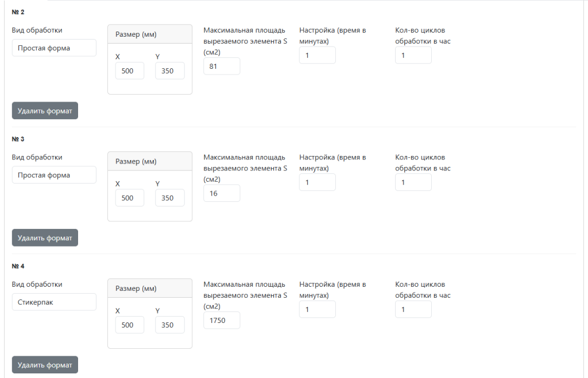The width and height of the screenshot is (588, 378).
Task: Click the Удалить формат button under № 3
Action: 45,237
